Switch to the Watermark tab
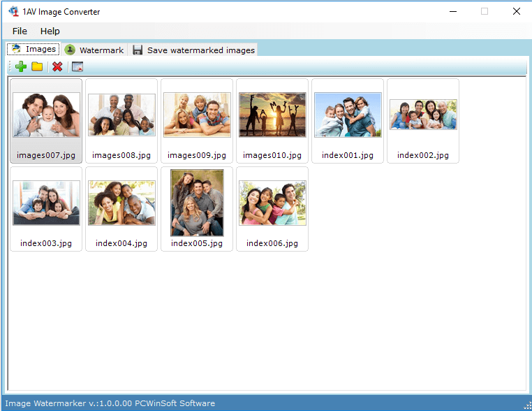The image size is (532, 411). (95, 50)
